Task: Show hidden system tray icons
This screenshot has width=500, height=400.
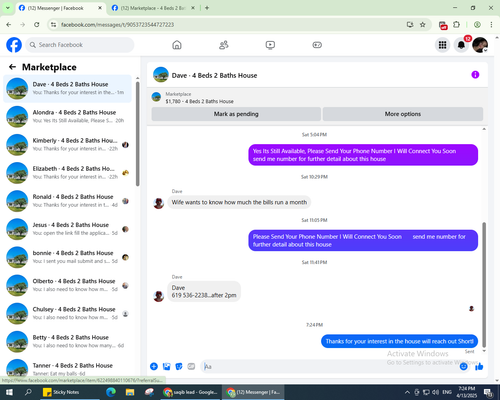Action: (407, 392)
